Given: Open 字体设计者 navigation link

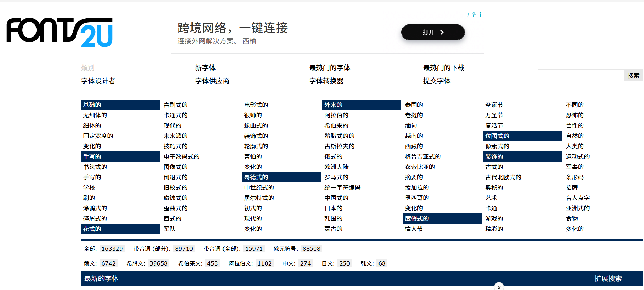Looking at the screenshot, I should click(98, 81).
